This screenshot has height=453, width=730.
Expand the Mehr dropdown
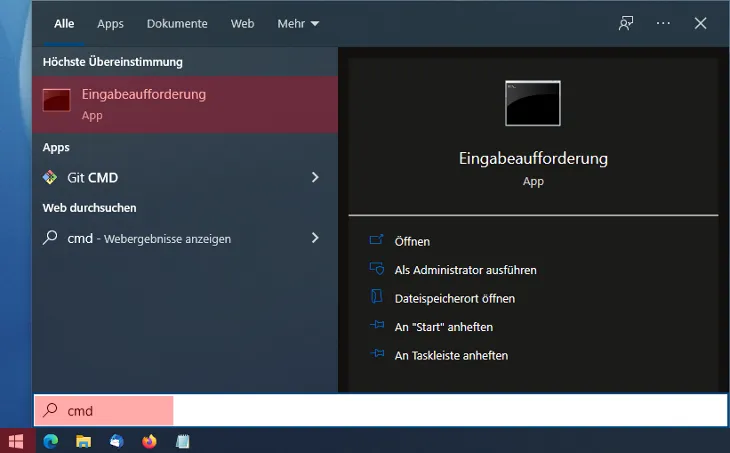[x=298, y=24]
